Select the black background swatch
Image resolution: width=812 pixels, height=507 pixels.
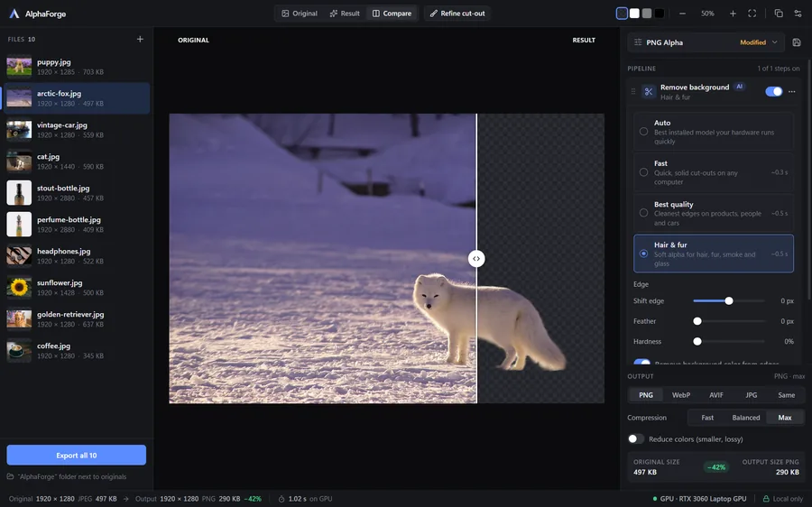coord(660,14)
